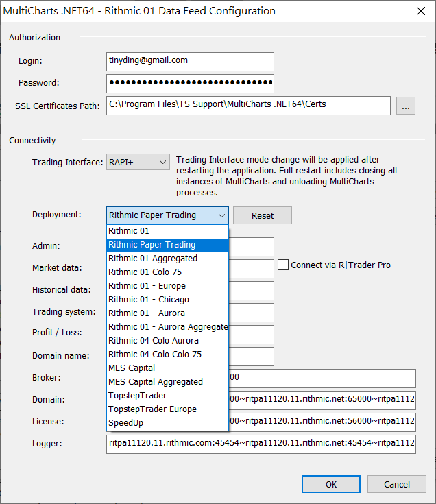This screenshot has height=504, width=436.
Task: Select Rithmic 04 Colo Aurora
Action: (x=167, y=341)
